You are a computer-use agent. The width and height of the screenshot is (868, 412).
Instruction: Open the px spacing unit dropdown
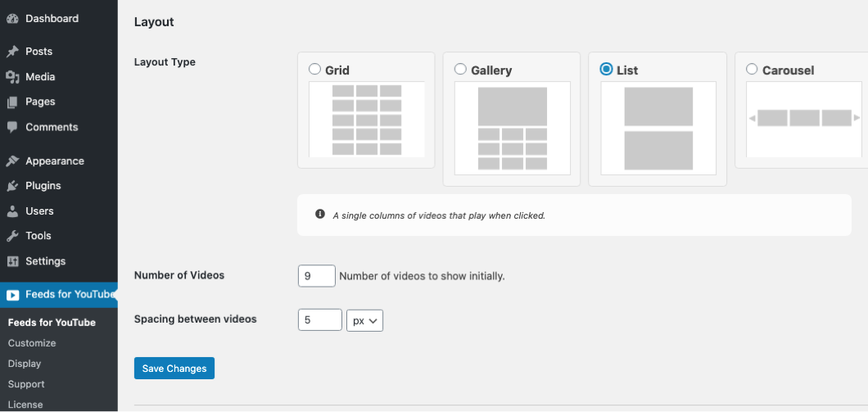pyautogui.click(x=364, y=320)
